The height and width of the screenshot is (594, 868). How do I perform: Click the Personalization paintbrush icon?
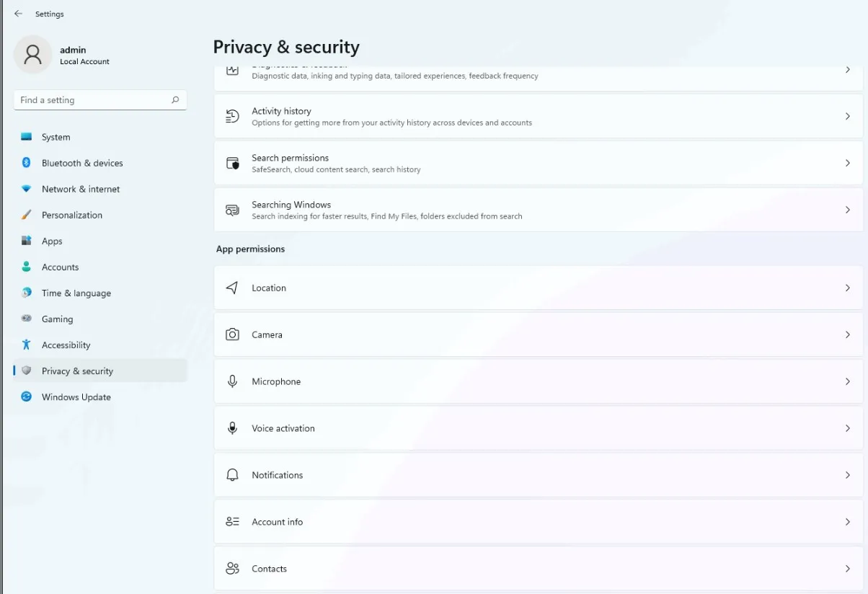pyautogui.click(x=27, y=215)
